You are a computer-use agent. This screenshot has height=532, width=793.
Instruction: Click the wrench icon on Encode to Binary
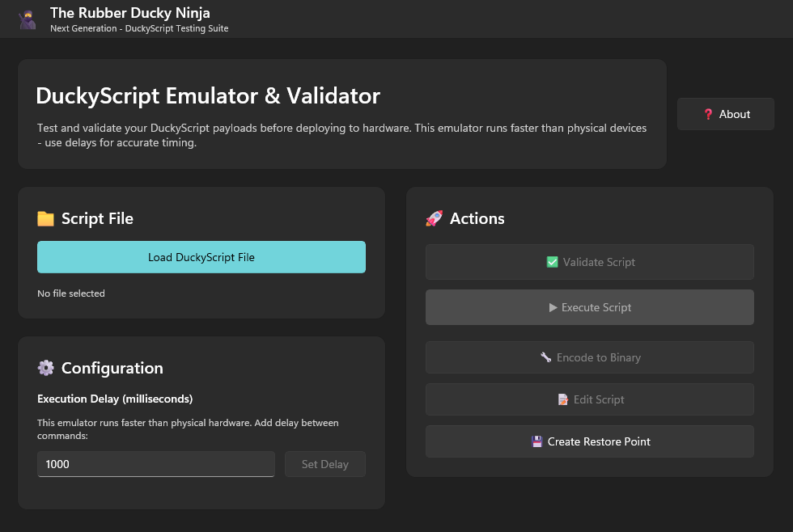(545, 357)
